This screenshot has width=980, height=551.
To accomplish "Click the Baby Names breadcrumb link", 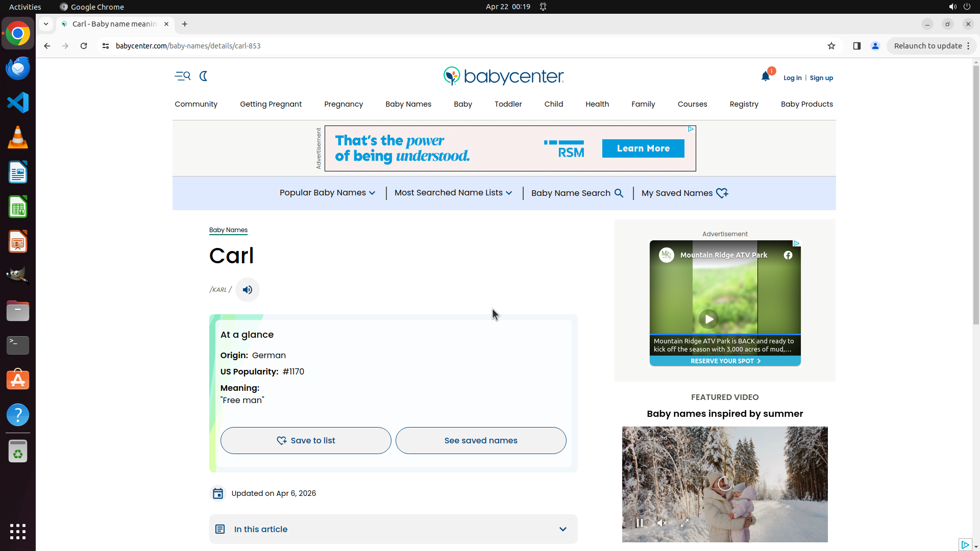I will point(228,230).
